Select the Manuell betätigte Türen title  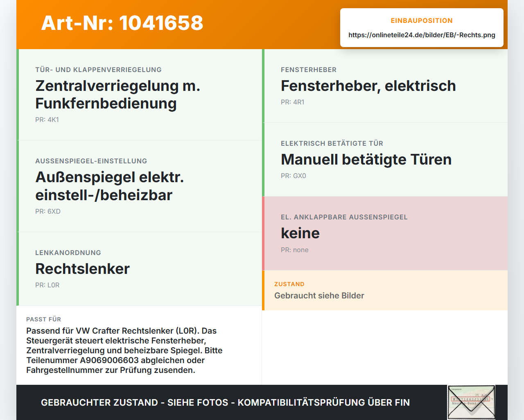[x=366, y=159]
